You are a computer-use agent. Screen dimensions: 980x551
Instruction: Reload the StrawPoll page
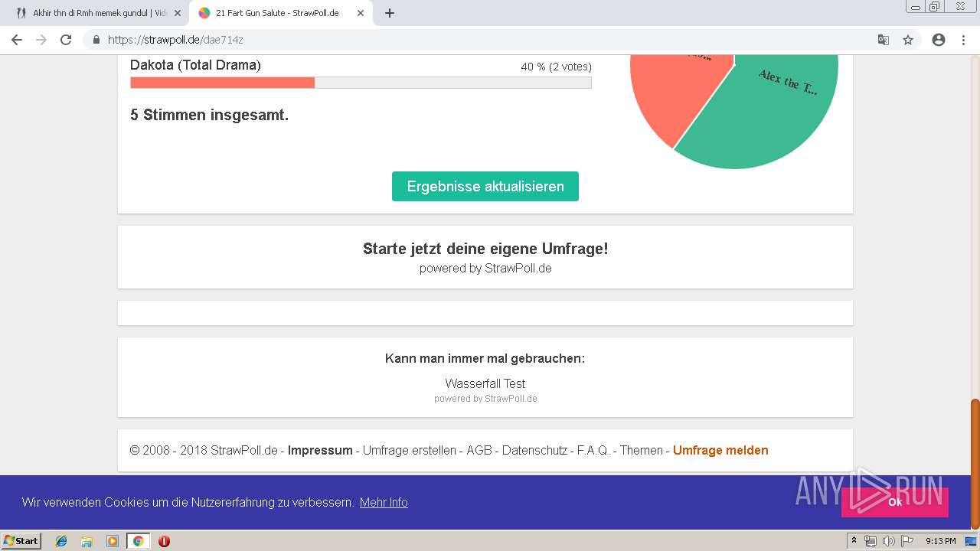[x=66, y=40]
